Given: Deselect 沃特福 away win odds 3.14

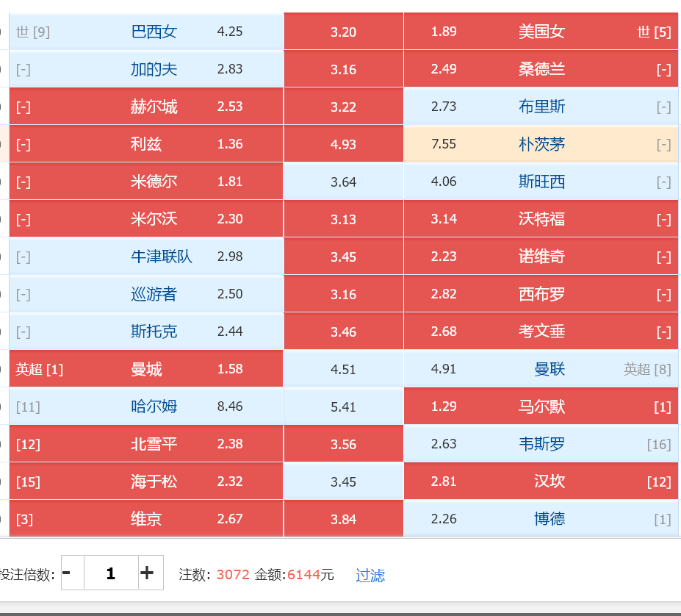Looking at the screenshot, I should tap(541, 218).
